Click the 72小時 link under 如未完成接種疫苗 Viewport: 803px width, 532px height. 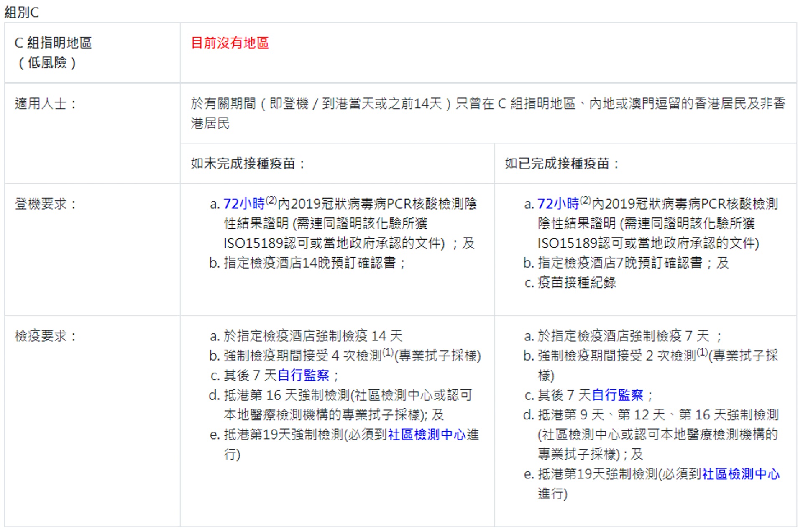coord(244,204)
